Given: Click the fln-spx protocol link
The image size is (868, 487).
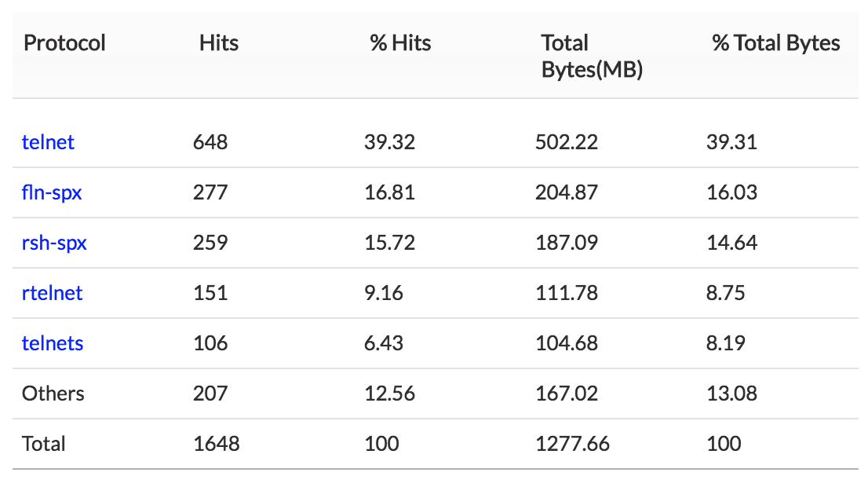Looking at the screenshot, I should coord(52,192).
